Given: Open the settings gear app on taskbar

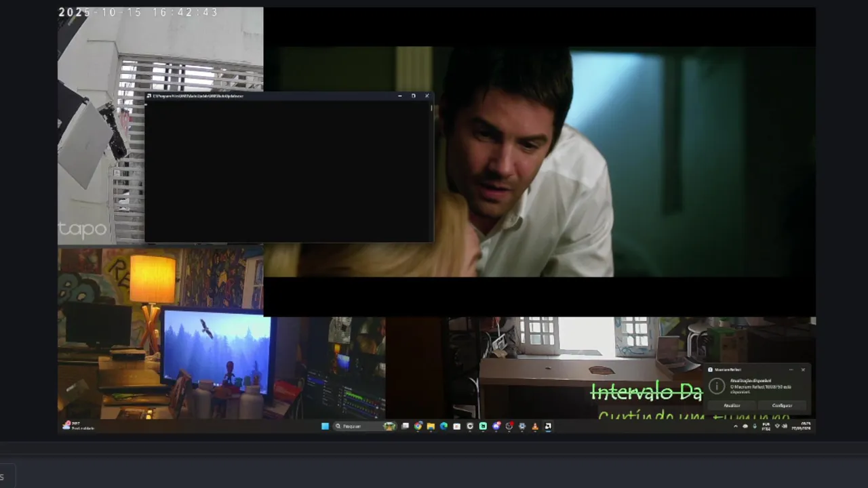Looking at the screenshot, I should [522, 426].
